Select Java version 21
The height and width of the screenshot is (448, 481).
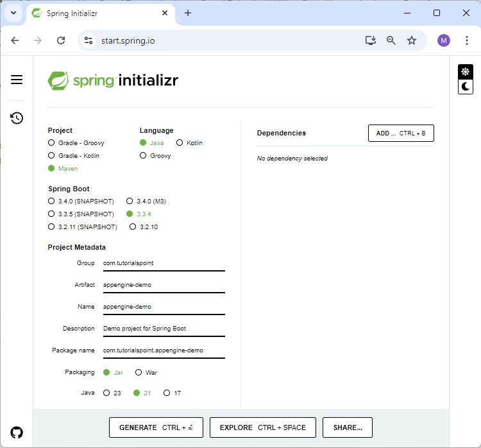pyautogui.click(x=142, y=393)
